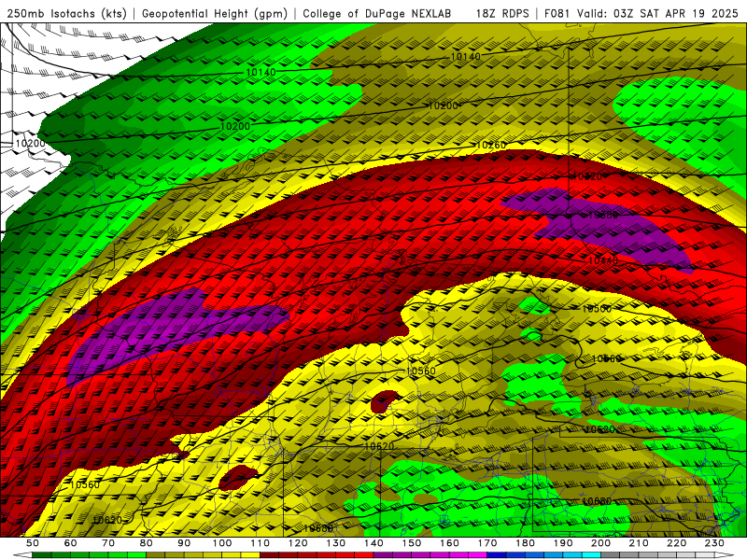Screen dimensions: 747x560
Task: Click the 160 value on color scale
Action: pyautogui.click(x=449, y=543)
